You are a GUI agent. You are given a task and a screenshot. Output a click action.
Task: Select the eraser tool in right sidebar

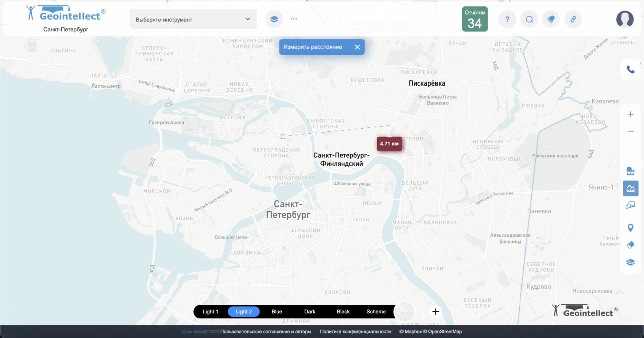(x=630, y=245)
